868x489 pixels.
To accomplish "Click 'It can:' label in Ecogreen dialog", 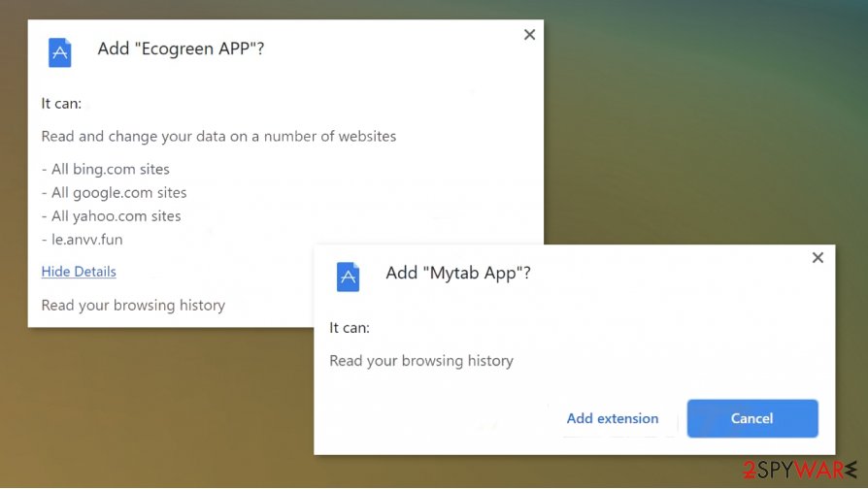I will [61, 104].
